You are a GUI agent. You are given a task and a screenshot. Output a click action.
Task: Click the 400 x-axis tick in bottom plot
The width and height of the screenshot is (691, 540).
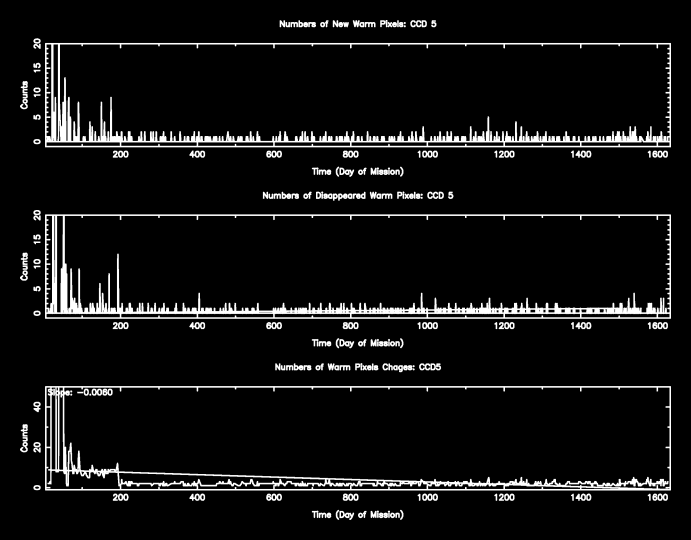pyautogui.click(x=197, y=499)
